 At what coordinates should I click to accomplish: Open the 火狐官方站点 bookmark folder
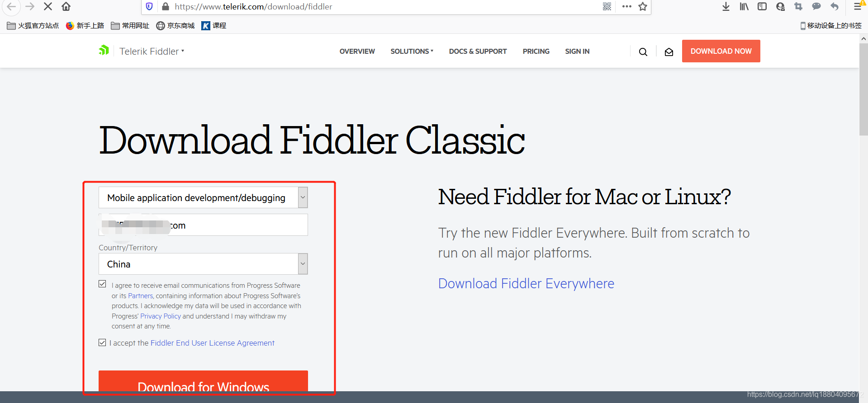tap(33, 26)
